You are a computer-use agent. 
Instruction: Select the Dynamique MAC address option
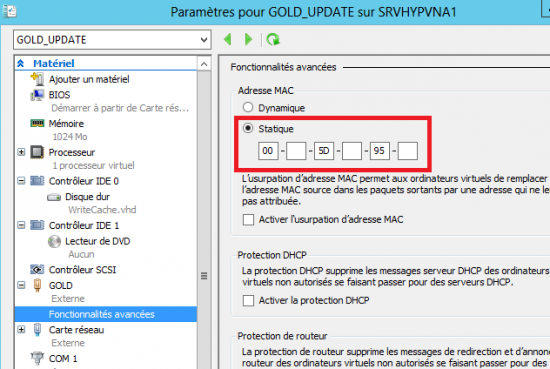tap(248, 107)
